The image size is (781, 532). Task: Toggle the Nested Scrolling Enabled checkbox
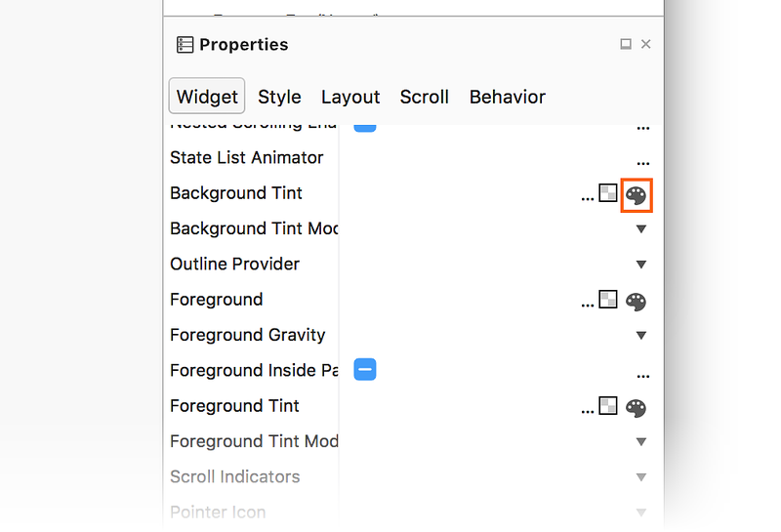tap(365, 126)
